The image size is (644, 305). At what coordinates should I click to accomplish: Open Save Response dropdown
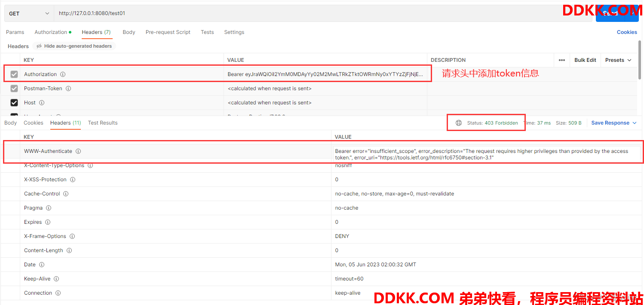pos(613,123)
